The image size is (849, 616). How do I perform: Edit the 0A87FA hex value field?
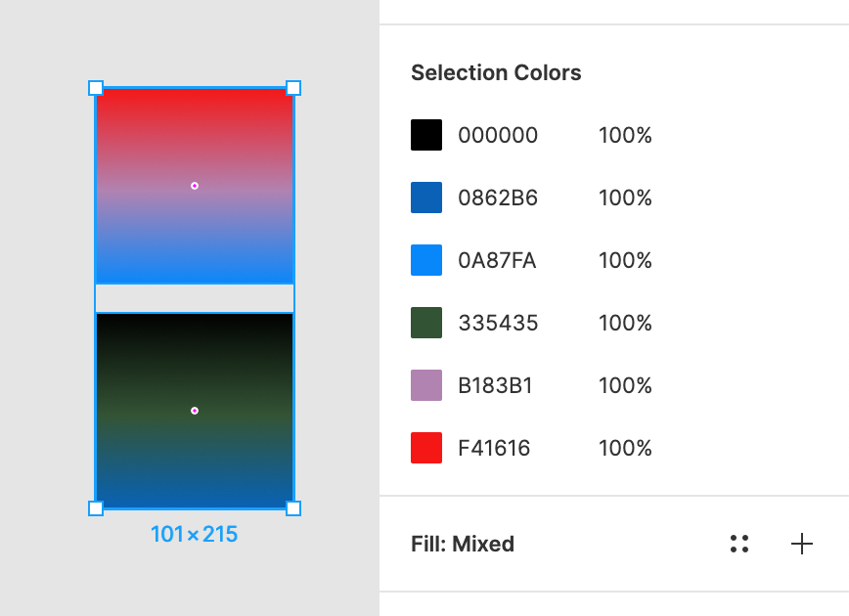coord(497,260)
